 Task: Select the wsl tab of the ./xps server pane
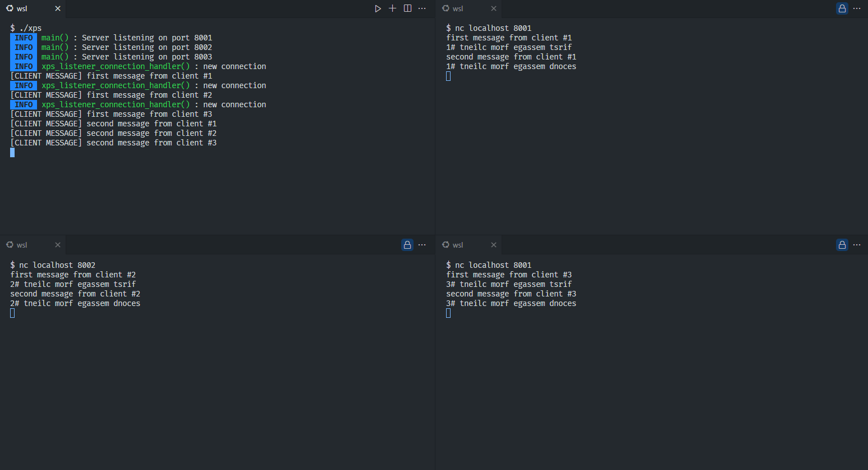33,8
